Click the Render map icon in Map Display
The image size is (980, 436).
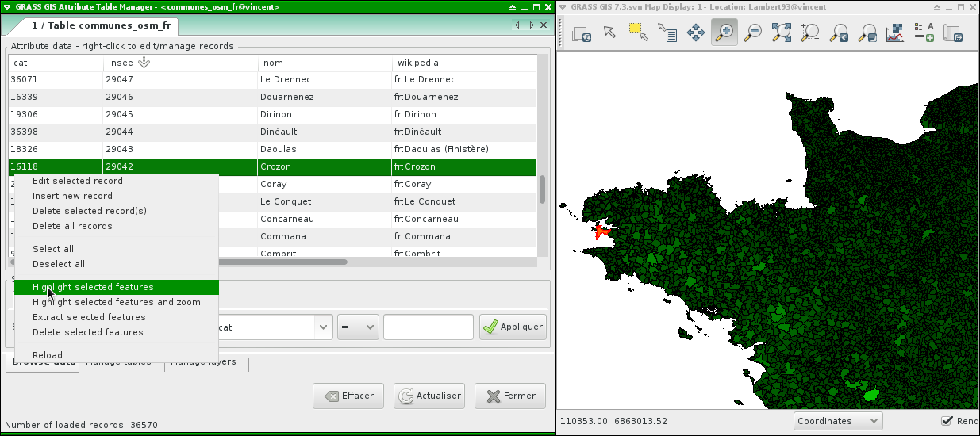point(580,33)
